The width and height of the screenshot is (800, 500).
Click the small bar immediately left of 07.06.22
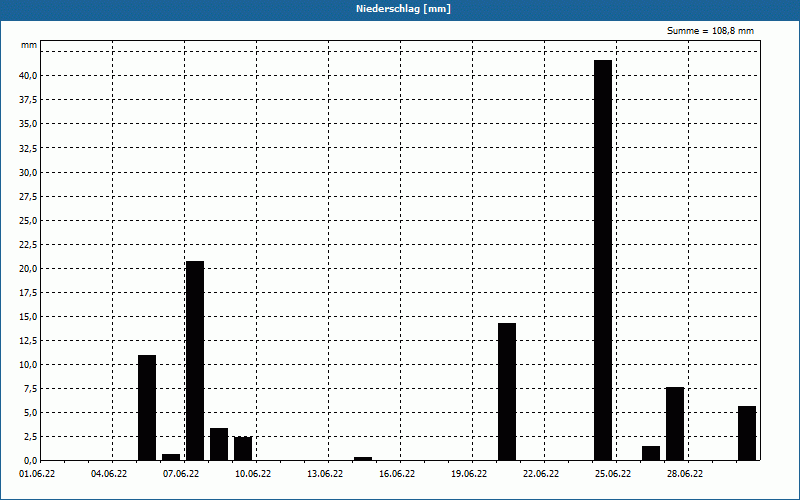pyautogui.click(x=171, y=457)
